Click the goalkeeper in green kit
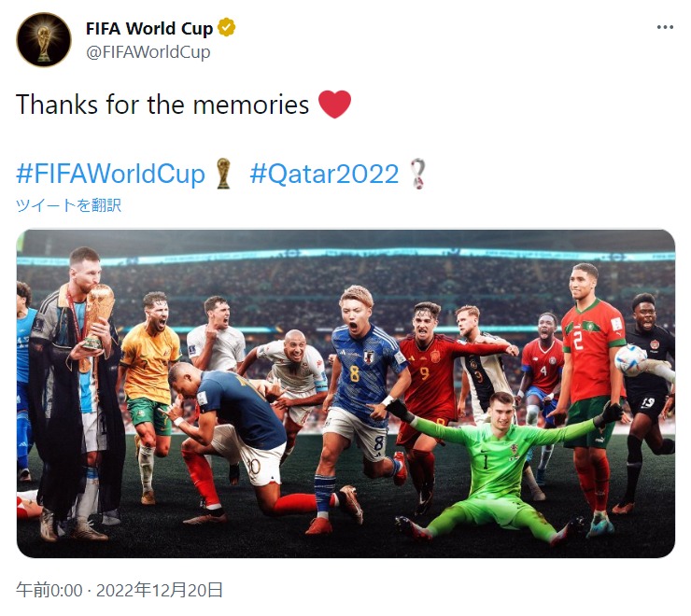The width and height of the screenshot is (691, 616). 502,467
